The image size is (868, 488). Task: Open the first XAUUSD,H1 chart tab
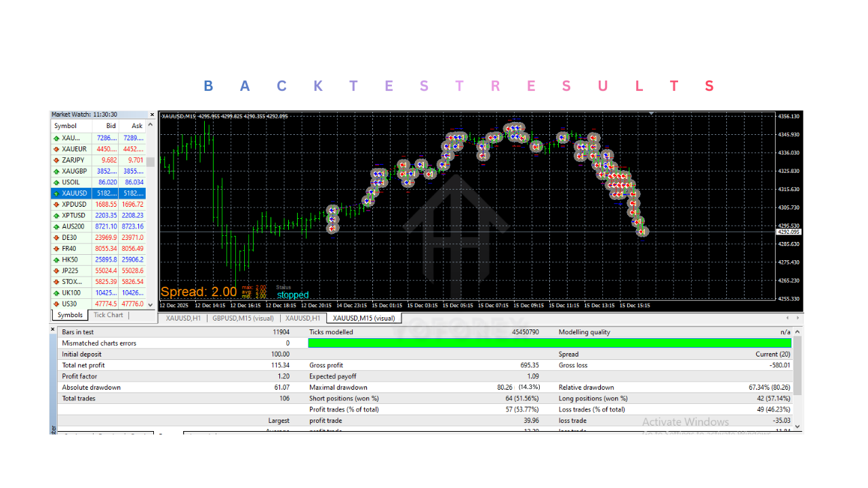[x=181, y=318]
